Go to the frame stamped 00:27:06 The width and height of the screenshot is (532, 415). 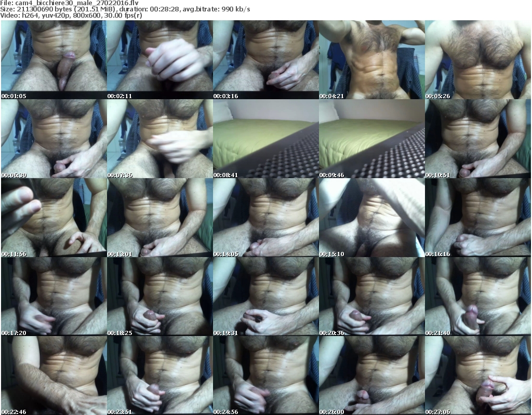[478, 376]
